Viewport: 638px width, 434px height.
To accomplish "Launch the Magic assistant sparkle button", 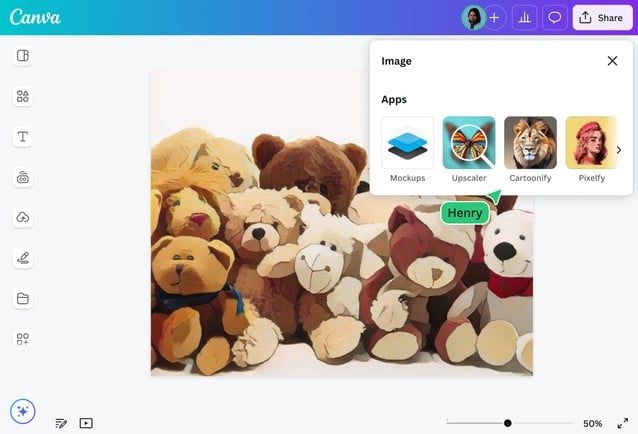I will click(x=23, y=410).
